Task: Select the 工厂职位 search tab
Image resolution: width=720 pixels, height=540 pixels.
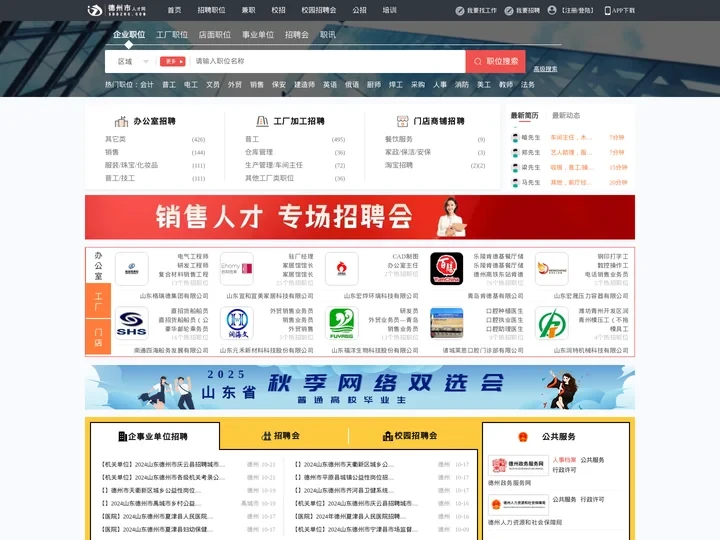Action: [172, 34]
